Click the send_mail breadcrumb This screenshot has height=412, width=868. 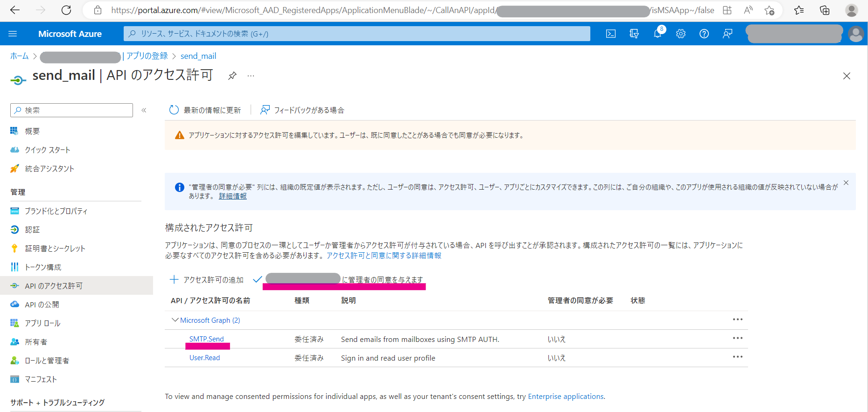(198, 56)
